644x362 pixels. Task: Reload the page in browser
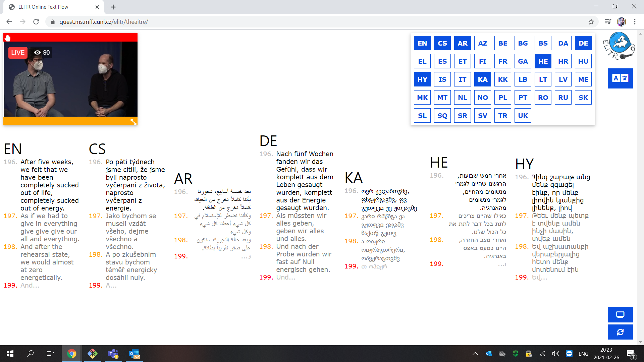click(x=36, y=22)
